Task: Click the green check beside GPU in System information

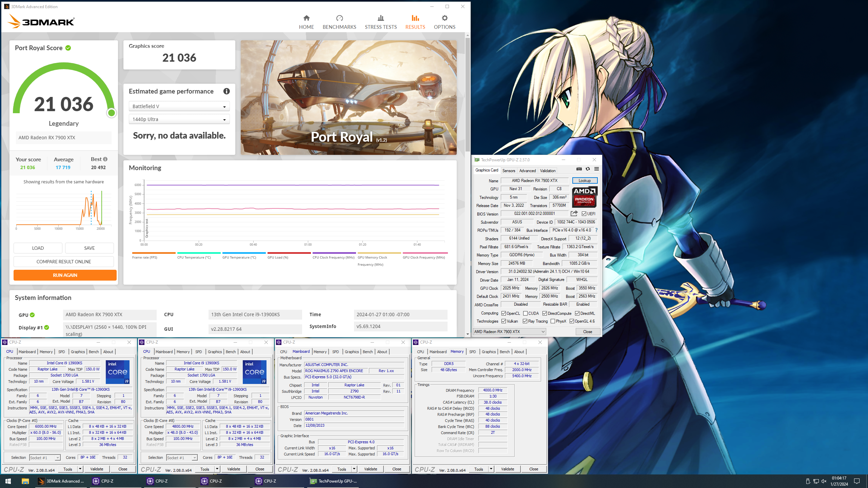Action: [32, 315]
